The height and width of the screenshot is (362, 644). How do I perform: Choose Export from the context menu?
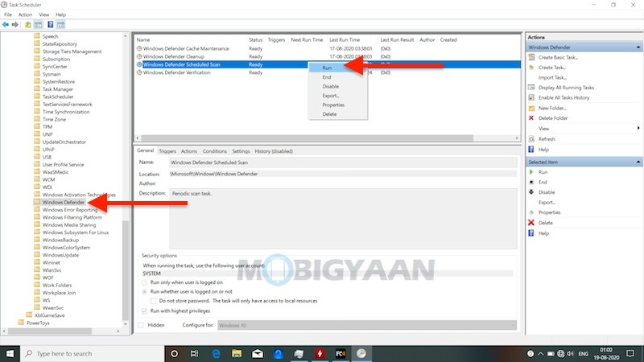(x=337, y=96)
